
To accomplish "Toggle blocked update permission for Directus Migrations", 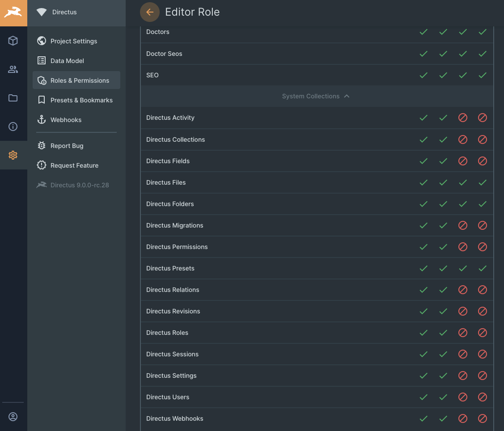I will (x=463, y=225).
